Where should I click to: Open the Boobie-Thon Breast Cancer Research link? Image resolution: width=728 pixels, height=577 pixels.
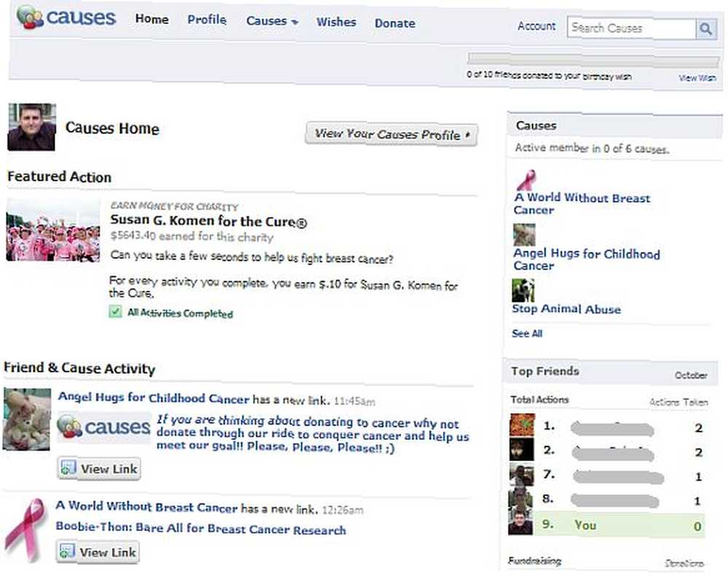click(x=201, y=528)
